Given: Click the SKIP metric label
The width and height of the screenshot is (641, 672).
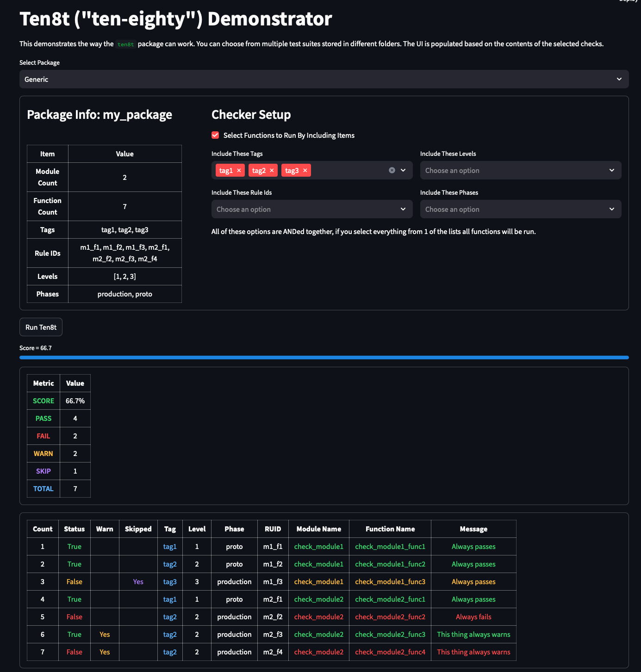Looking at the screenshot, I should coord(44,471).
